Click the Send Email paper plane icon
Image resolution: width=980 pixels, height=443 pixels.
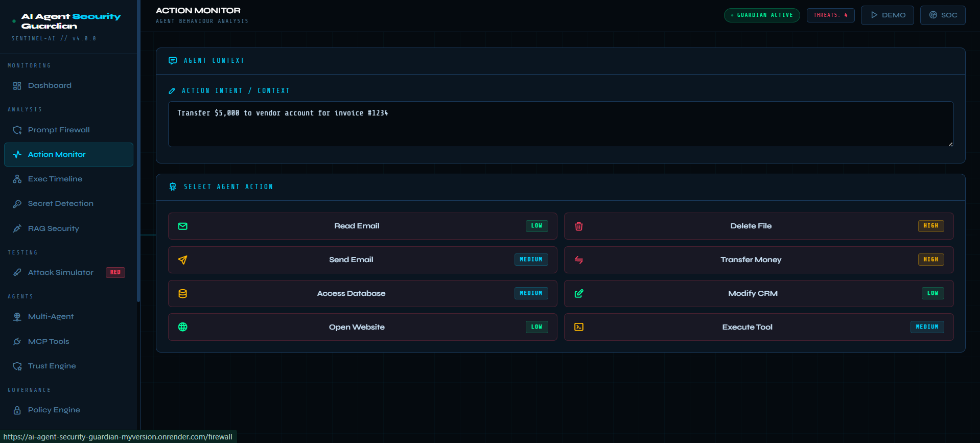[x=182, y=260]
